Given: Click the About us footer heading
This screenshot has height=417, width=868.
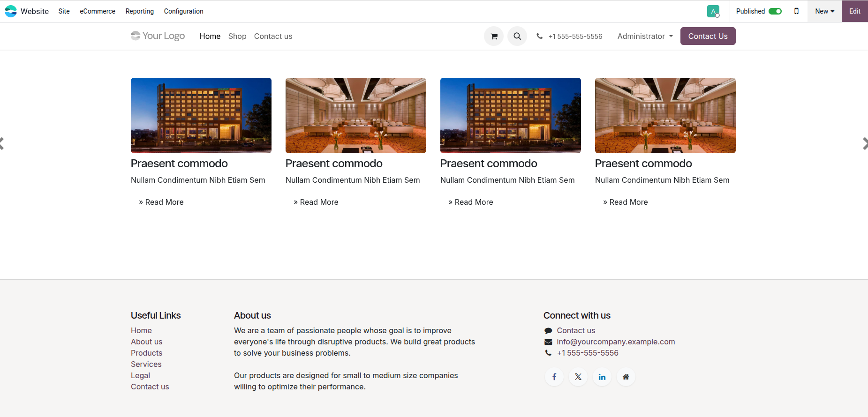Looking at the screenshot, I should pos(252,315).
